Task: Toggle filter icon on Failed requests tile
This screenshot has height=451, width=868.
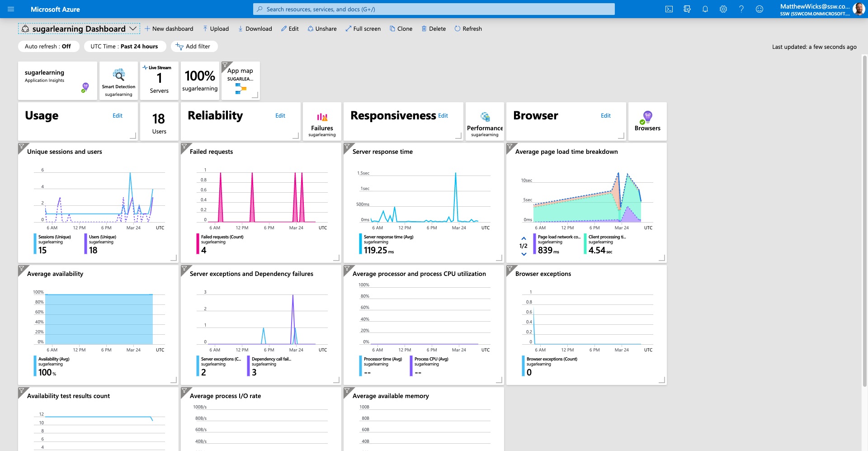Action: [184, 147]
